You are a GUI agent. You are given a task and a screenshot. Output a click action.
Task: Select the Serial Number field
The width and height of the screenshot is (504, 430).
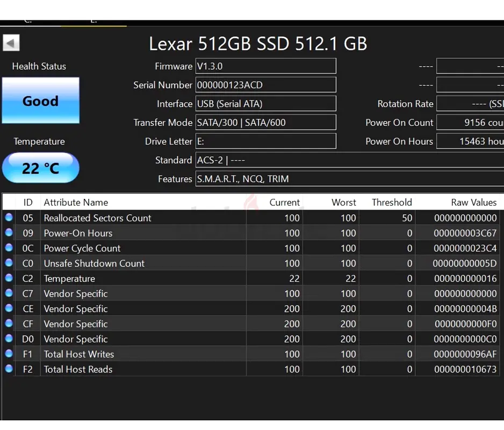[x=266, y=85]
